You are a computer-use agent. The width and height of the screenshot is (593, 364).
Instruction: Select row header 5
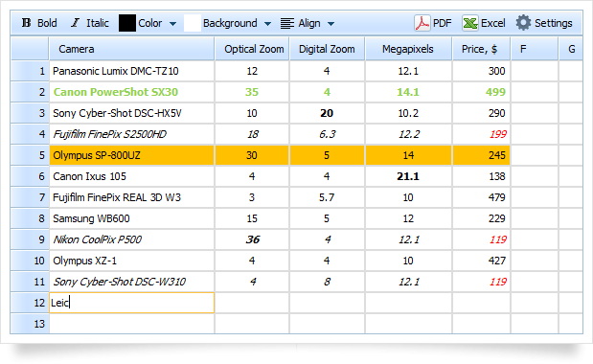[30, 155]
